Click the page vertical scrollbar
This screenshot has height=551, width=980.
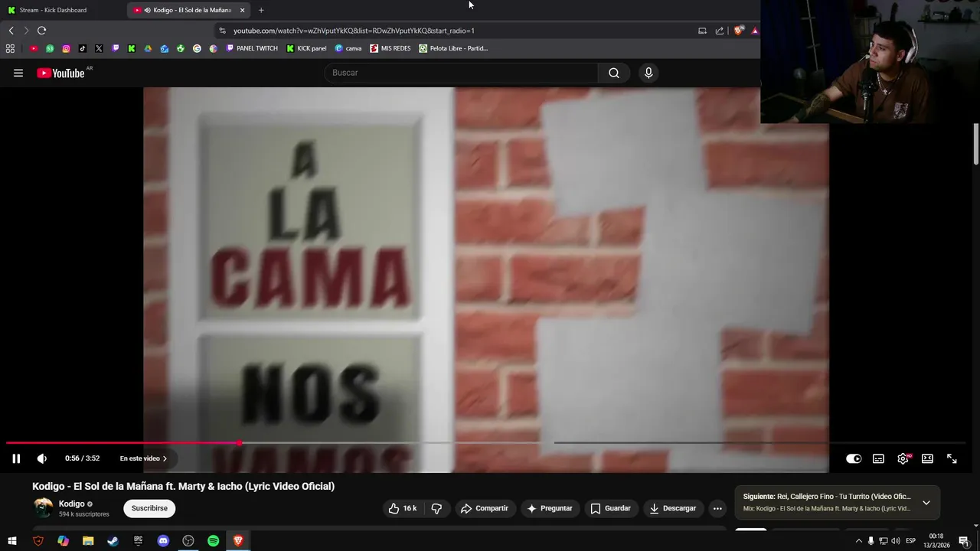(x=976, y=144)
